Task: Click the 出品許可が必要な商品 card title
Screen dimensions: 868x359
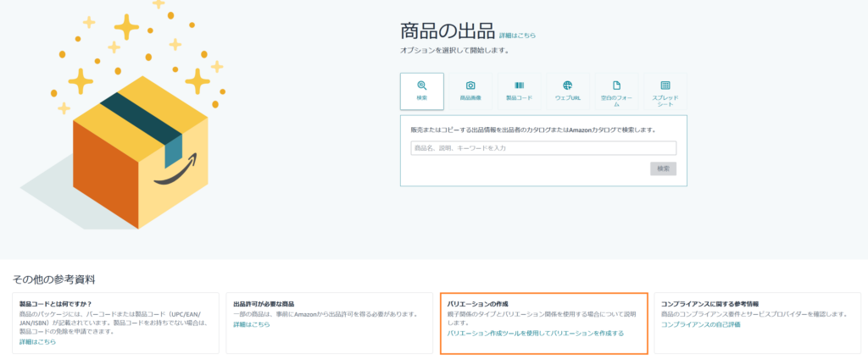Action: 264,304
